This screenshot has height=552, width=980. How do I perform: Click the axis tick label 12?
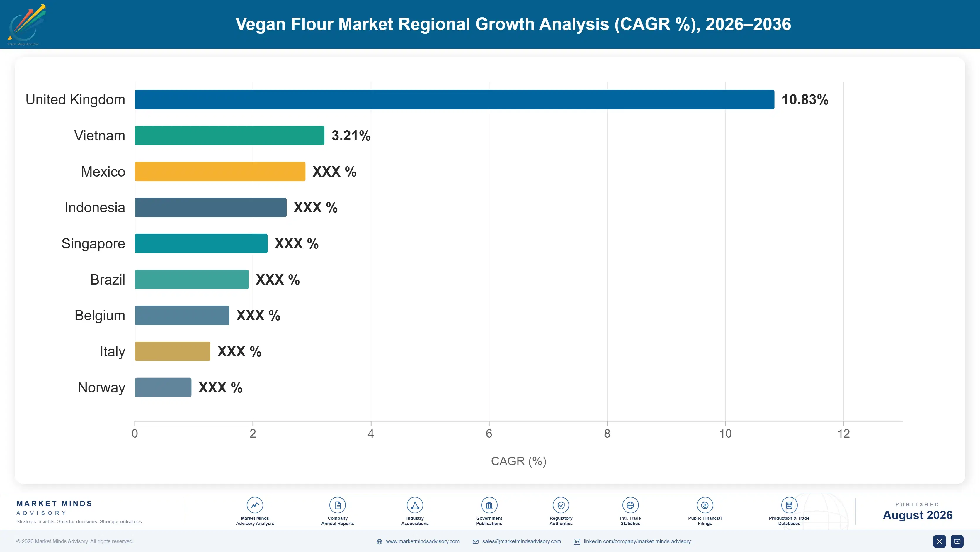click(843, 434)
